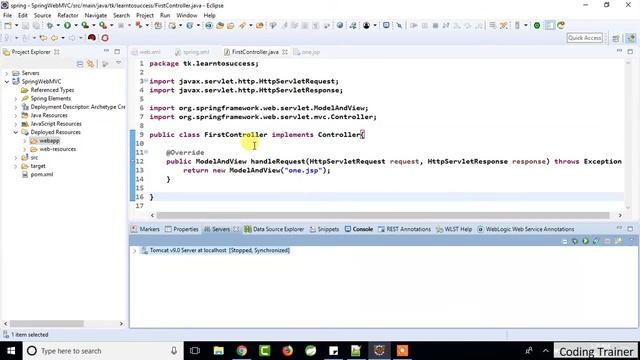Image resolution: width=640 pixels, height=360 pixels.
Task: Click the green circle icon near toolbar right end
Action: point(537,25)
